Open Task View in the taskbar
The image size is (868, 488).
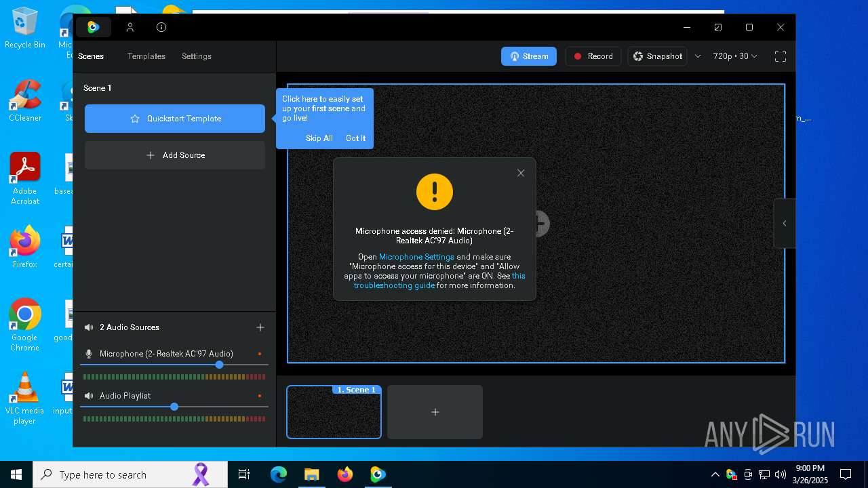pyautogui.click(x=244, y=474)
